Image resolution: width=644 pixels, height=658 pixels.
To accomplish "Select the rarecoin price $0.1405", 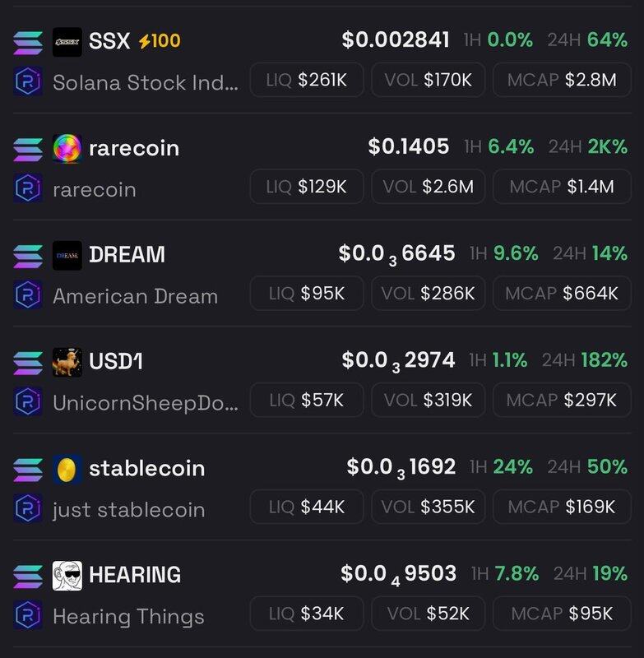I will click(x=409, y=146).
